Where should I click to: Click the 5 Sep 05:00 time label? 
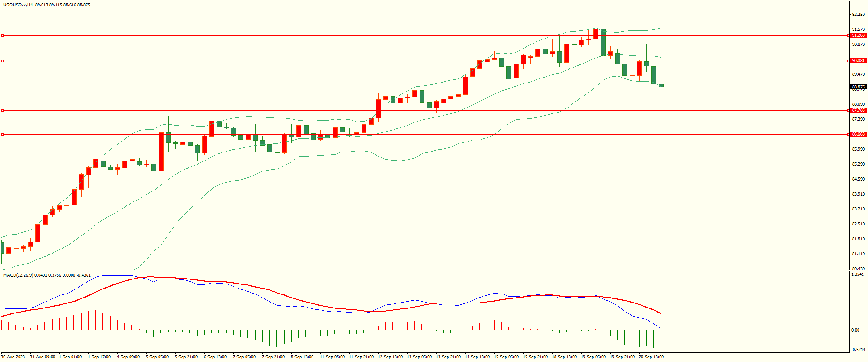point(157,357)
